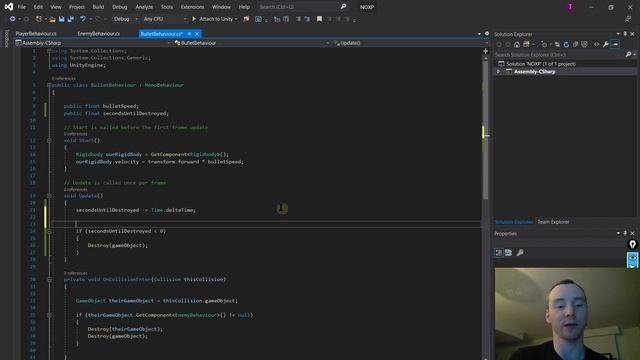Click the Open File folder icon
This screenshot has height=360, width=640.
point(52,19)
